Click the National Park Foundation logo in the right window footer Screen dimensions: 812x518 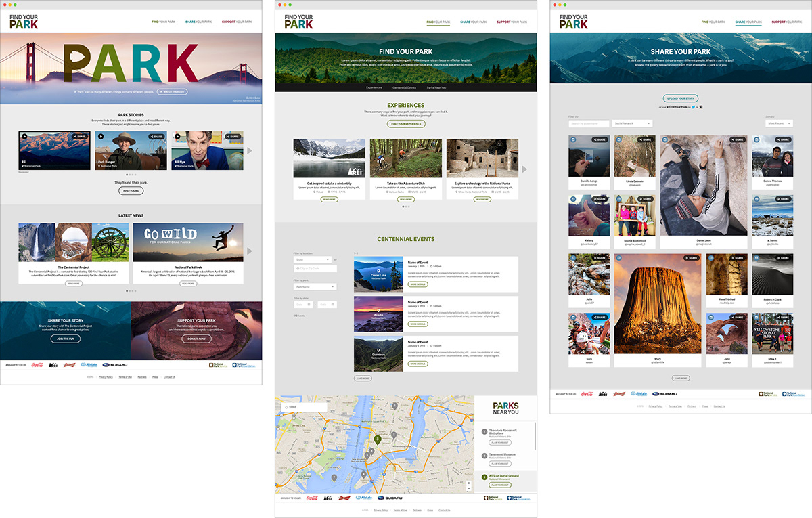pos(793,393)
